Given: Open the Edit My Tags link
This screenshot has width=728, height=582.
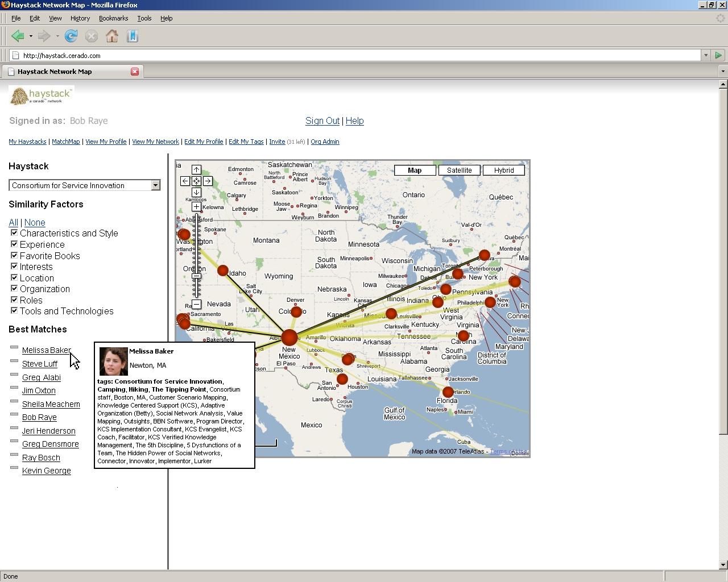Looking at the screenshot, I should pos(246,142).
